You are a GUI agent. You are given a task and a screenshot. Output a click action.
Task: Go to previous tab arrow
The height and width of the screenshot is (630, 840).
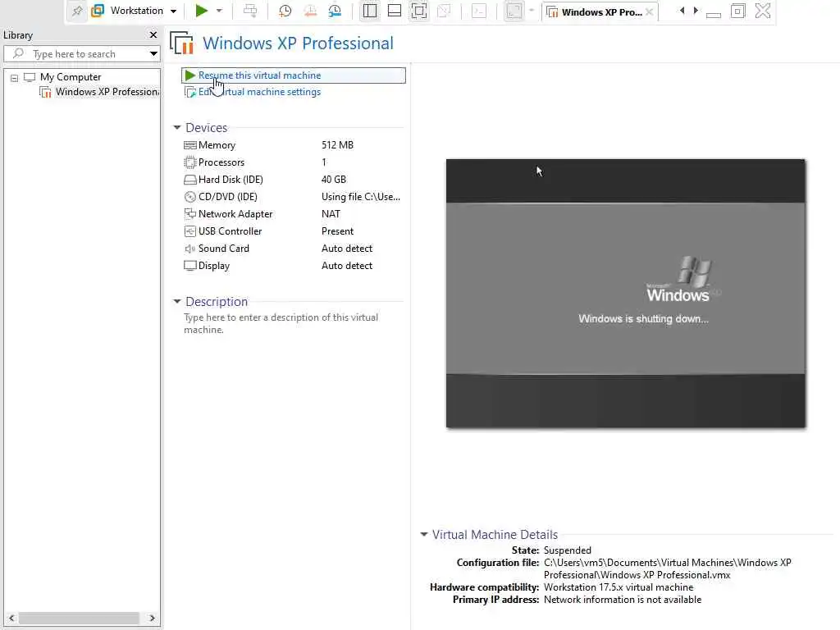(x=682, y=11)
